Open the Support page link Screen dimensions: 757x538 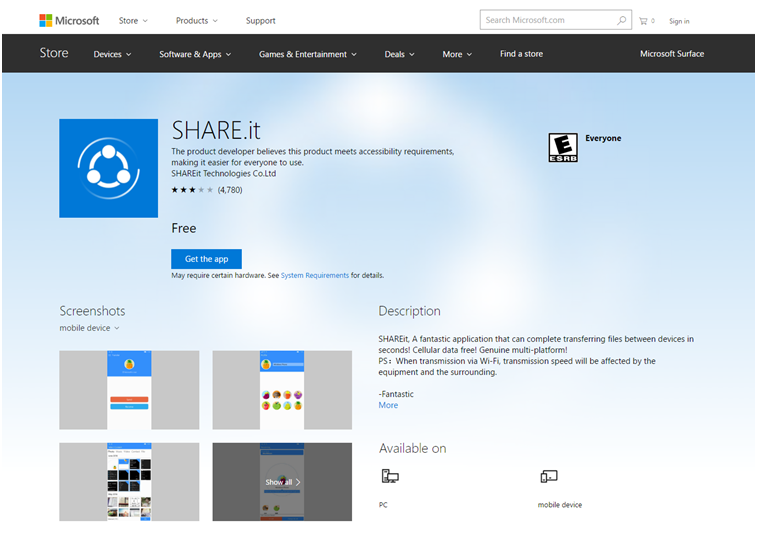point(260,21)
